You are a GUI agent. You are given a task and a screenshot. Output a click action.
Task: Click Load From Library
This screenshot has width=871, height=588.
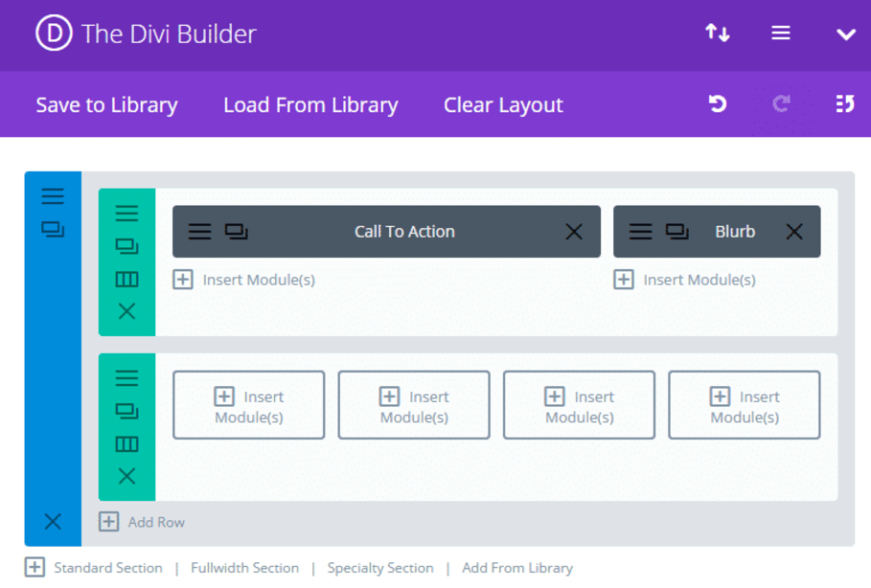click(x=310, y=105)
